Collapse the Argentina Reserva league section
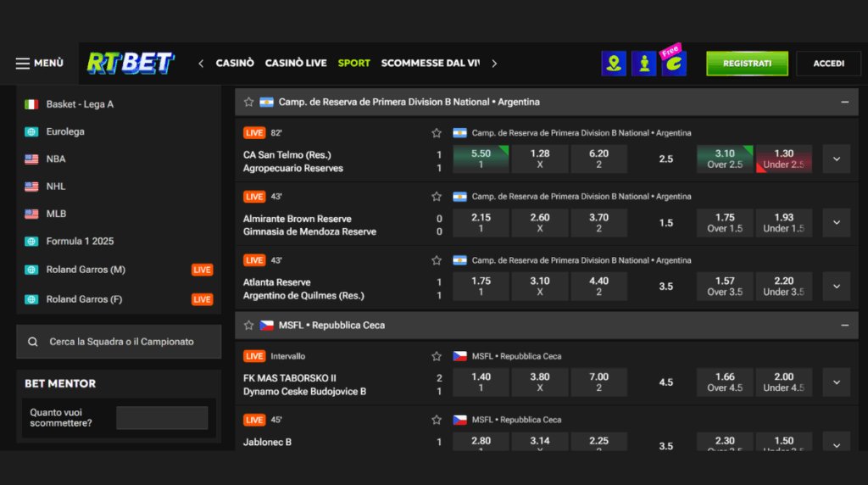The image size is (868, 485). point(844,102)
